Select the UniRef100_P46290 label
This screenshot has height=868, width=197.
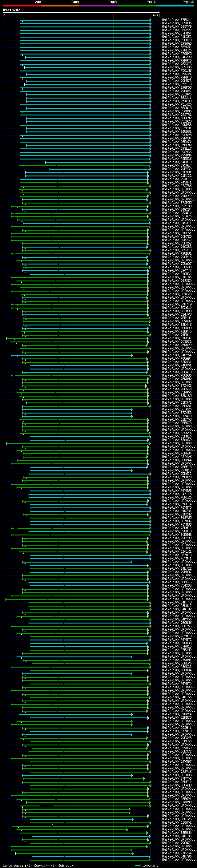pos(177,57)
